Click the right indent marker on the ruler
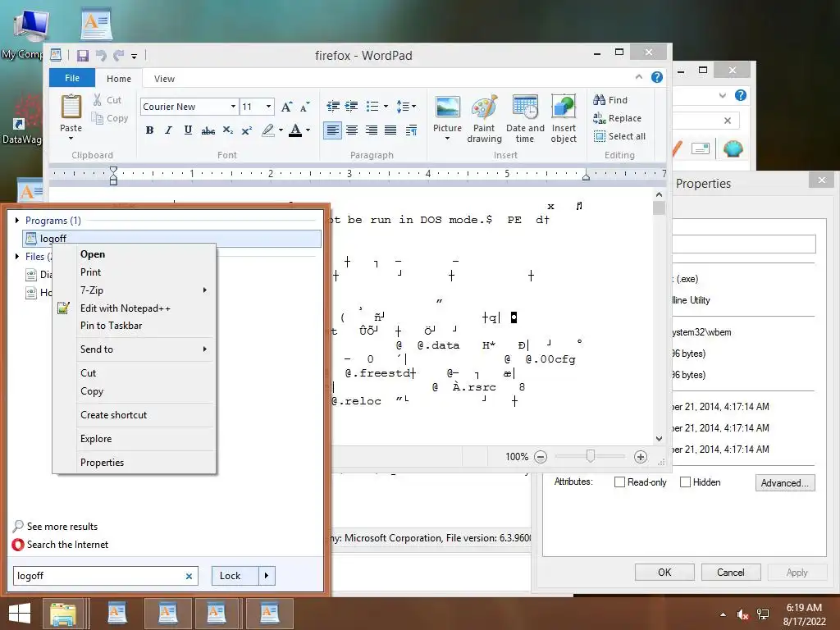840x630 pixels. [586, 176]
